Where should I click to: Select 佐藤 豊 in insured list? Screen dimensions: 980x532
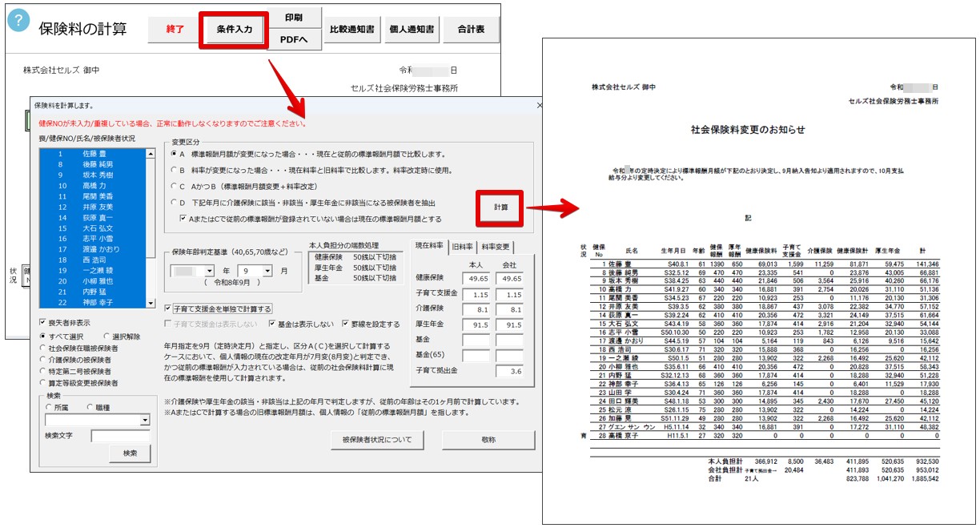coord(93,153)
